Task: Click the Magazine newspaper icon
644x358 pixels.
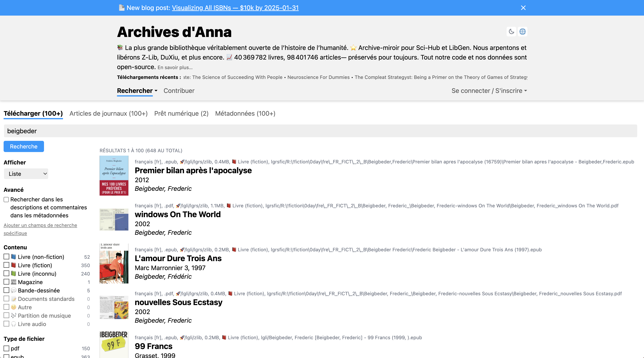Action: coord(14,282)
